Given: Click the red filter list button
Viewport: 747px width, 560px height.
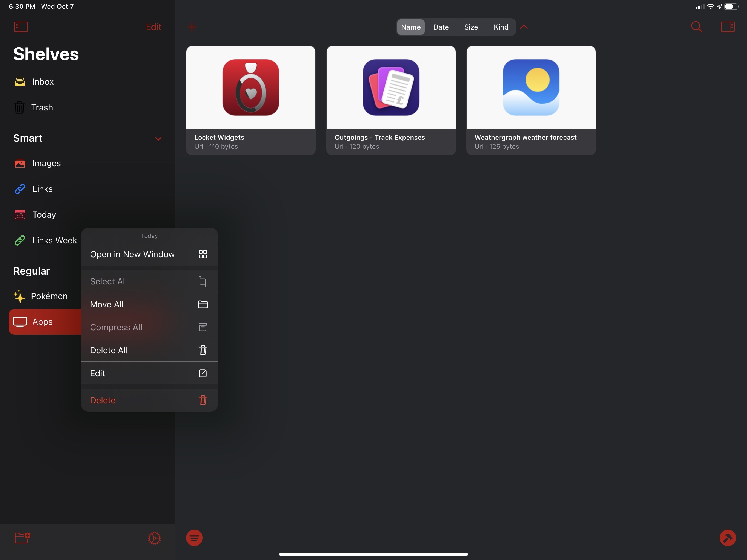Looking at the screenshot, I should (194, 538).
